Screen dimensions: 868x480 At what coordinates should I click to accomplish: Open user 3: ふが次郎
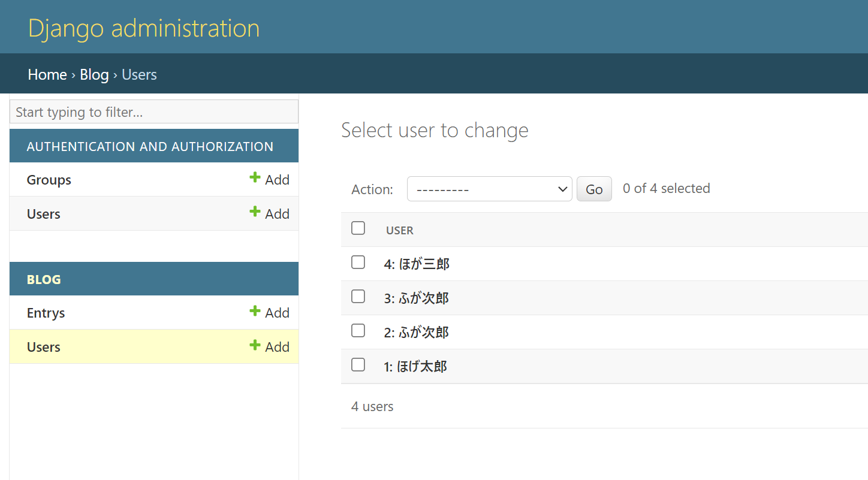pos(417,298)
